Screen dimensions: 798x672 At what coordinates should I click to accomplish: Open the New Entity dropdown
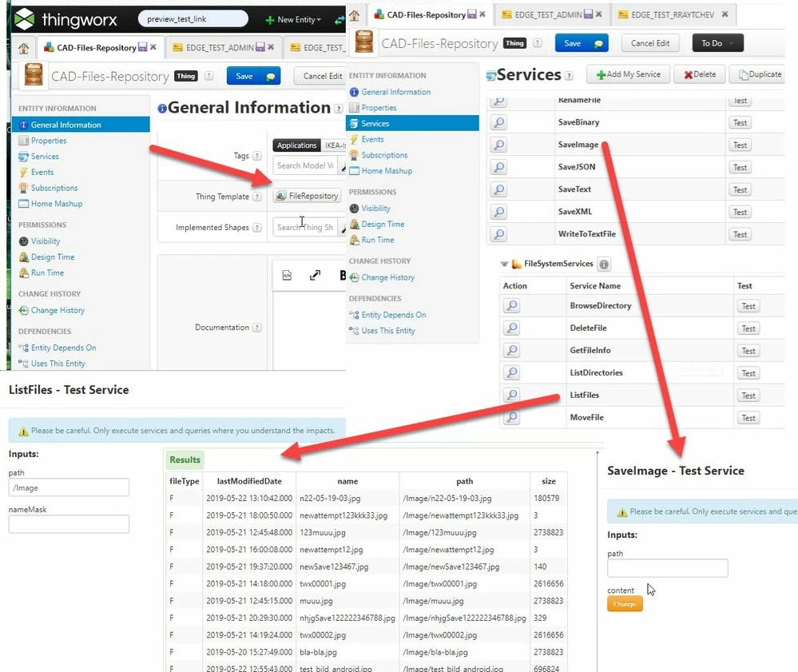pyautogui.click(x=294, y=20)
